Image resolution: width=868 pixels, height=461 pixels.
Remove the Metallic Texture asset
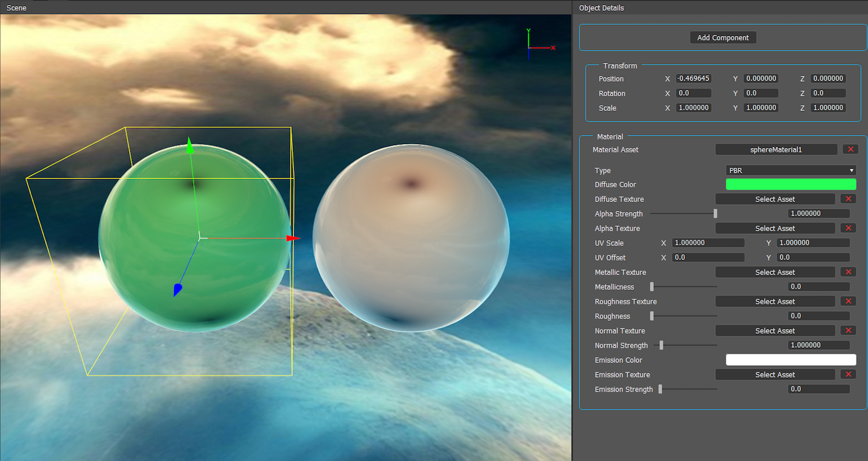848,272
